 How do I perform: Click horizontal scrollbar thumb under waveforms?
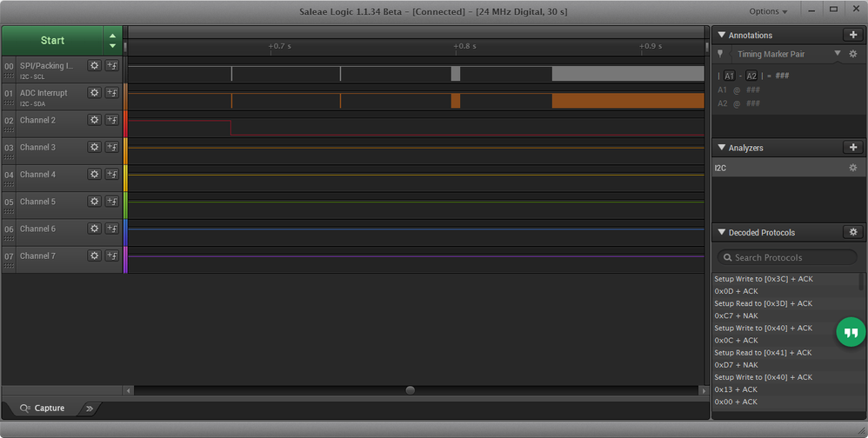coord(411,390)
